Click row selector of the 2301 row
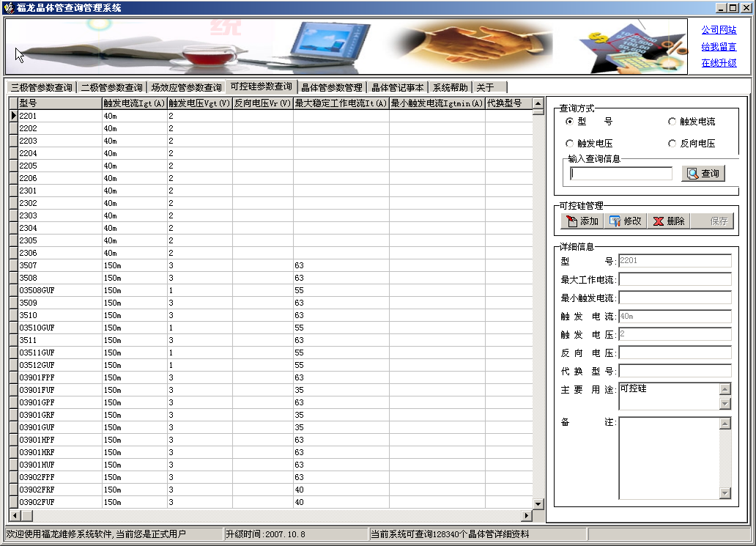 click(13, 191)
